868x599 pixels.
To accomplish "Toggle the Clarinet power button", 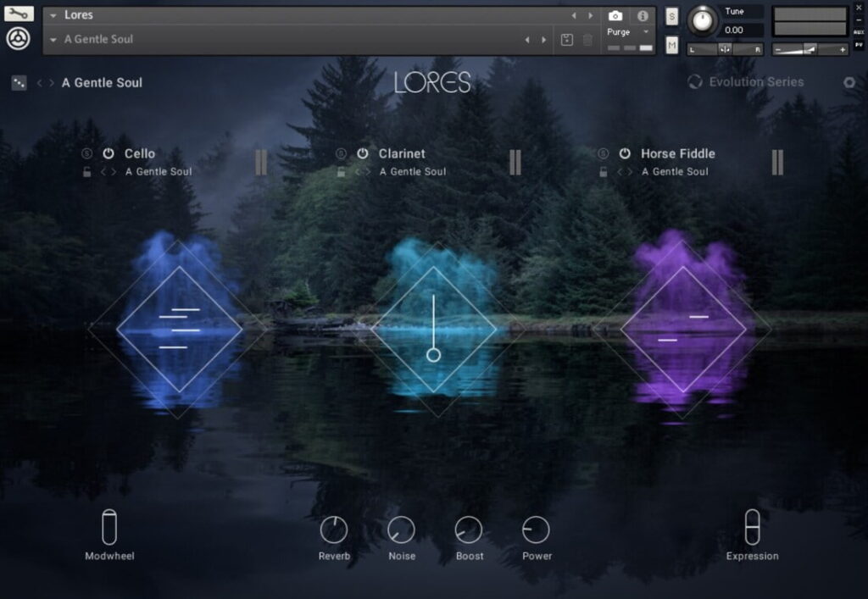I will coord(363,153).
